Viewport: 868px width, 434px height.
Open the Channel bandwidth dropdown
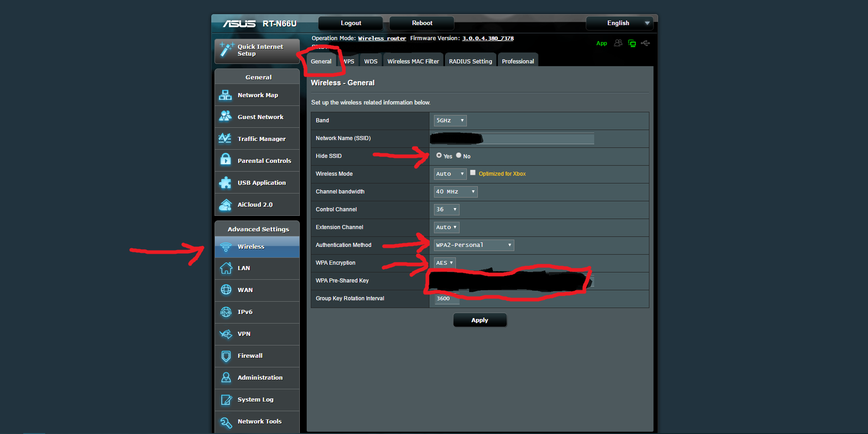(455, 192)
